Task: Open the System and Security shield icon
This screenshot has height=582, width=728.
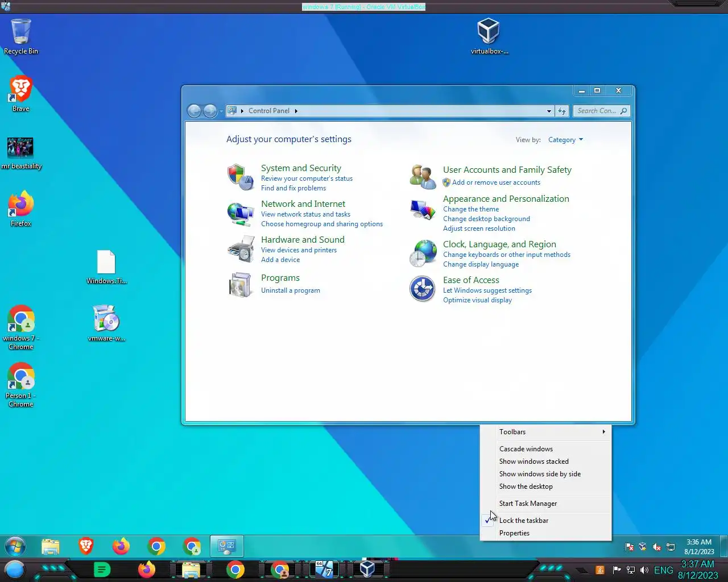Action: click(241, 177)
